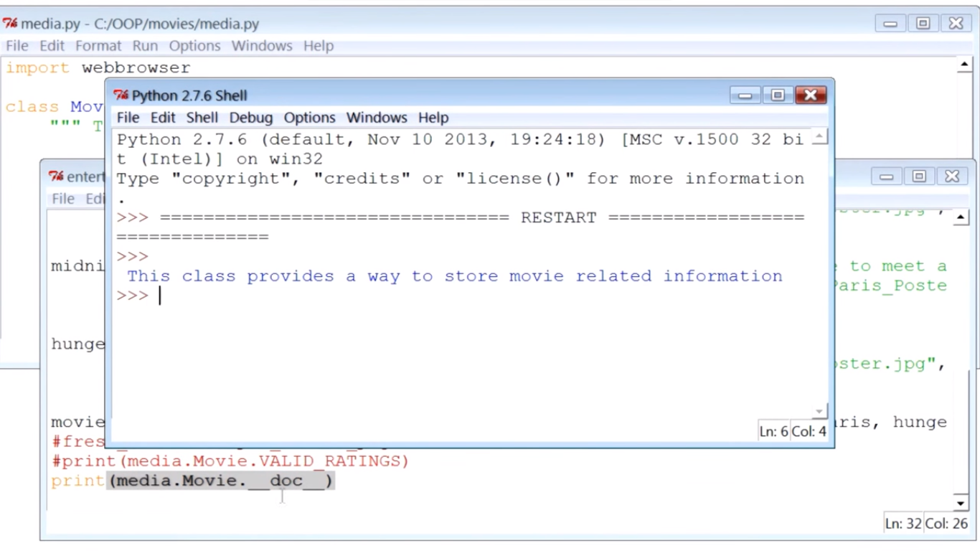Viewport: 980px width, 551px height.
Task: Open Options menu in Python Shell
Action: click(309, 118)
